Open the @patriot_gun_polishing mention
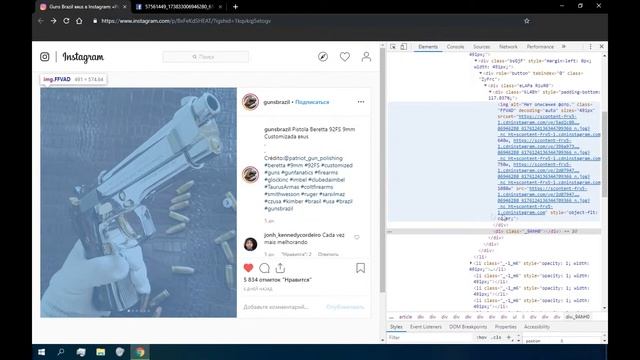The height and width of the screenshot is (360, 640). pos(313,158)
